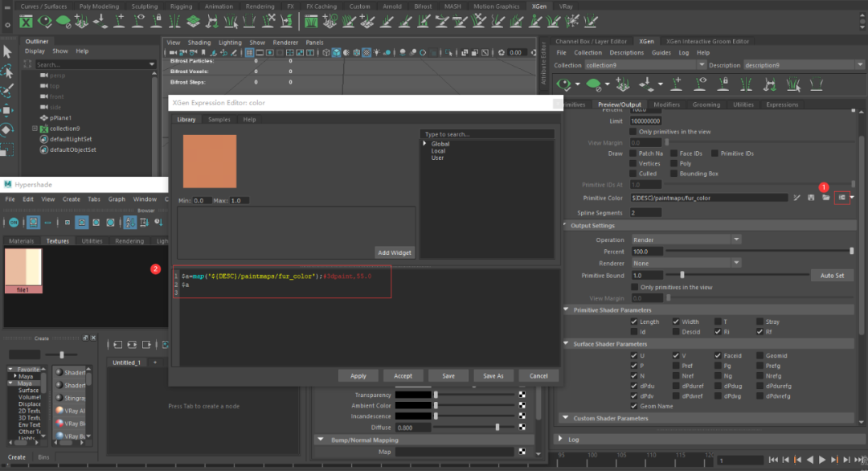Click the Add Widget button
Viewport: 868px width, 471px height.
394,252
